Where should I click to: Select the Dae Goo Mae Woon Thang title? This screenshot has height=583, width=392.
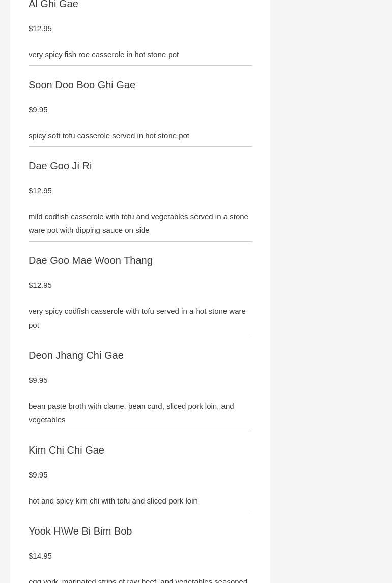(91, 260)
